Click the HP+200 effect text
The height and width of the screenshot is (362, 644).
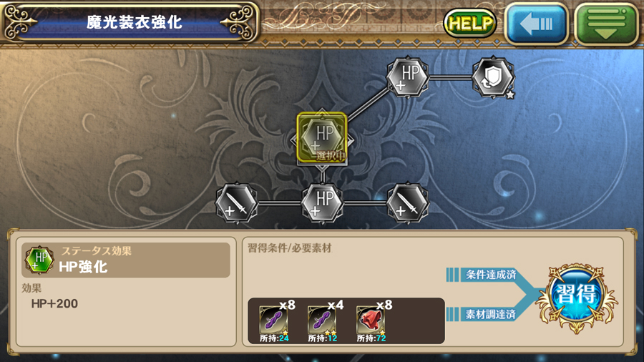tap(54, 304)
